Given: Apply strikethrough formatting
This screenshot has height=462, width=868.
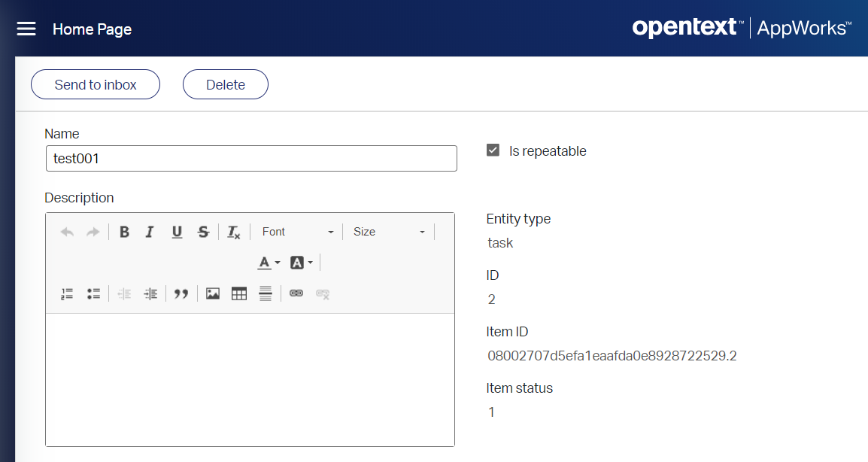Looking at the screenshot, I should 203,232.
